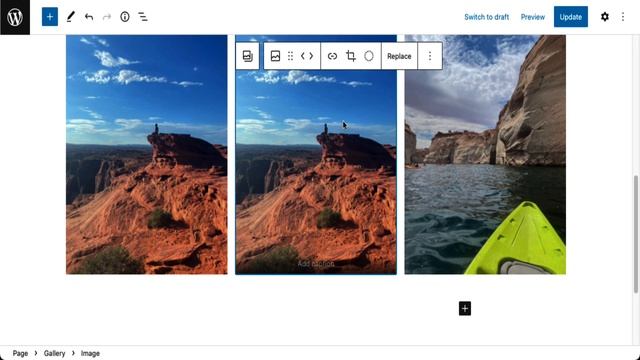The height and width of the screenshot is (360, 640).
Task: Select Gallery in the breadcrumb
Action: click(54, 353)
